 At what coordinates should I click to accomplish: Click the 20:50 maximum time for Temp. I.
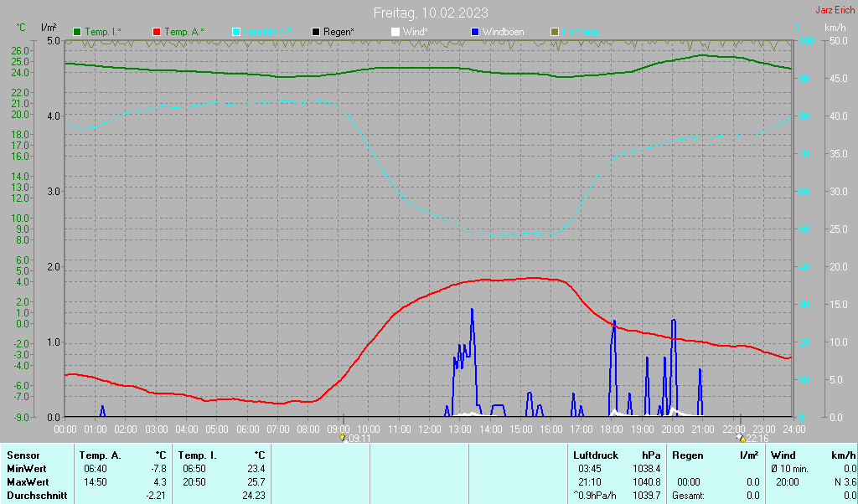pyautogui.click(x=194, y=483)
